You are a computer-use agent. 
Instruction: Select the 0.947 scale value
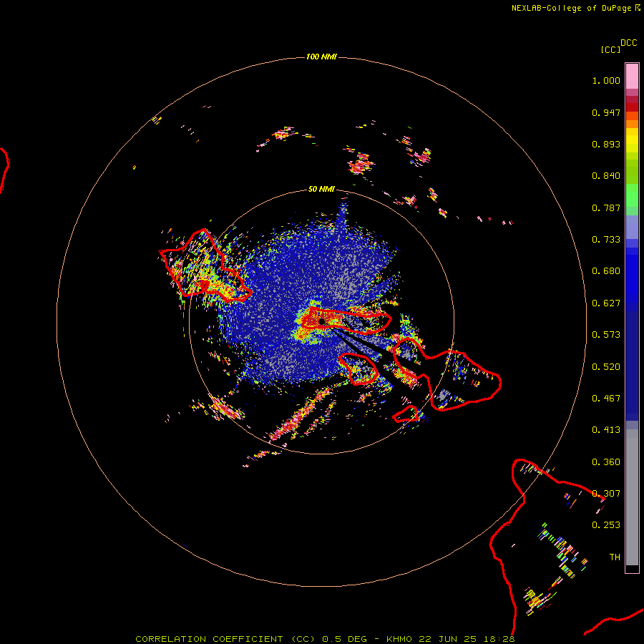[606, 112]
